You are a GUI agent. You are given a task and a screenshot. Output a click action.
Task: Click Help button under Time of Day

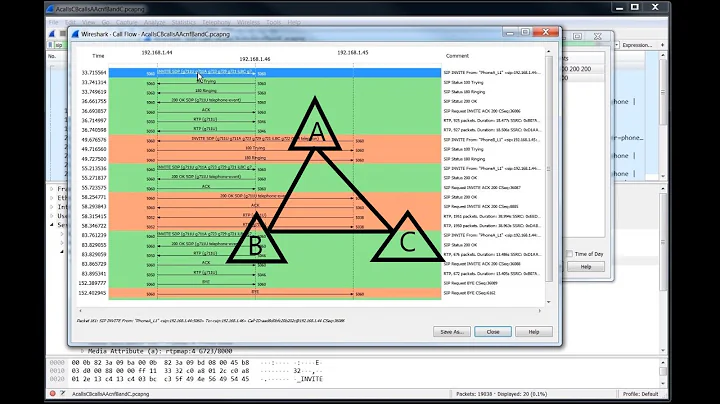pyautogui.click(x=586, y=267)
